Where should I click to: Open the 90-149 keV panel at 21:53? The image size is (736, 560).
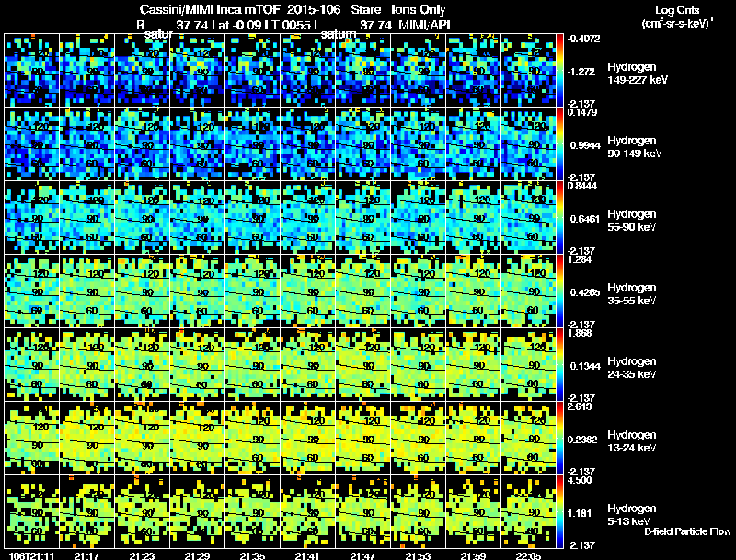tap(418, 144)
